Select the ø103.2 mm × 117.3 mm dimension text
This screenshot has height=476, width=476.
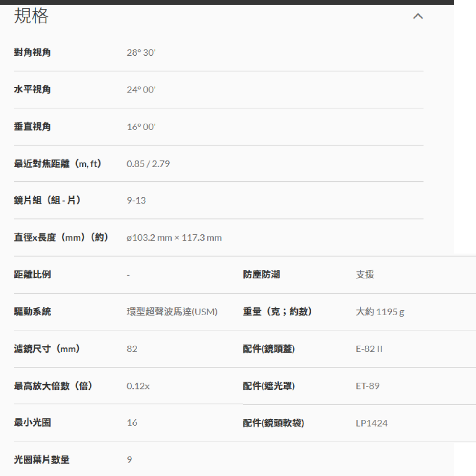[174, 238]
